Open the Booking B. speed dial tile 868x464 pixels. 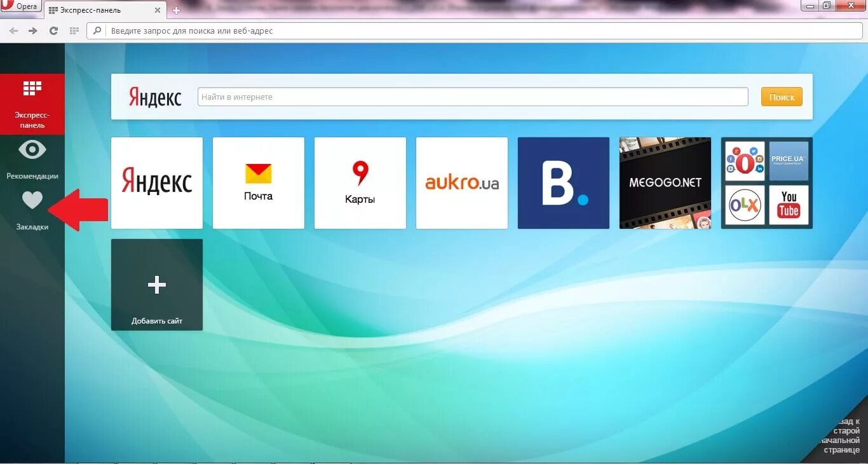(564, 183)
